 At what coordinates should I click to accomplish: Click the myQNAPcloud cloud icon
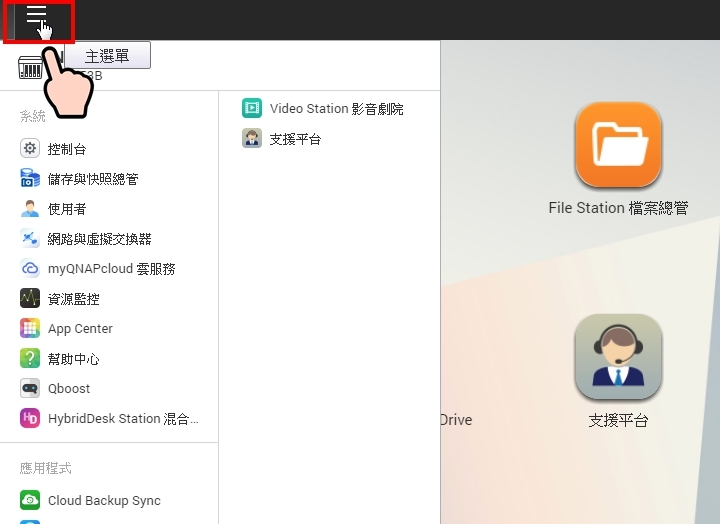[x=30, y=268]
